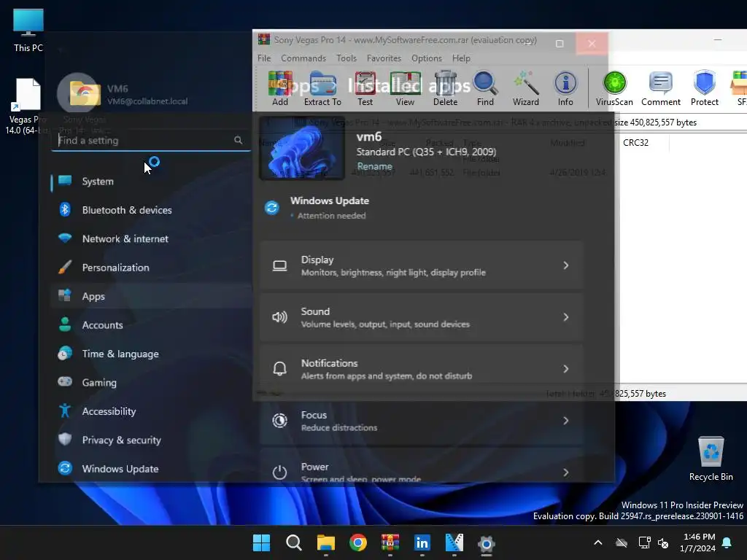747x560 pixels.
Task: Open Display settings row
Action: pos(422,265)
